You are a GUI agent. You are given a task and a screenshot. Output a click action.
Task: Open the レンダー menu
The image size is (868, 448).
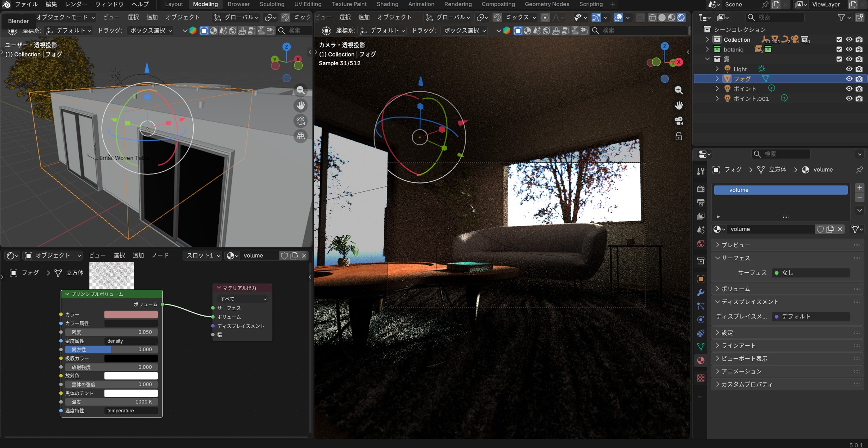pyautogui.click(x=76, y=4)
